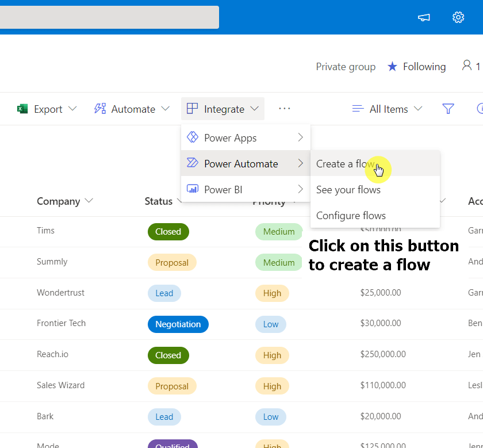The image size is (483, 448).
Task: Click the Export button
Action: click(x=47, y=109)
